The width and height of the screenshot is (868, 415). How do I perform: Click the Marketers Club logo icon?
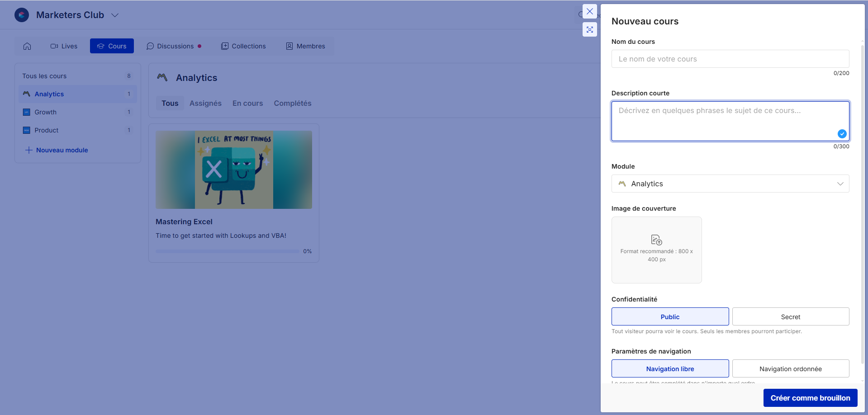click(x=22, y=15)
